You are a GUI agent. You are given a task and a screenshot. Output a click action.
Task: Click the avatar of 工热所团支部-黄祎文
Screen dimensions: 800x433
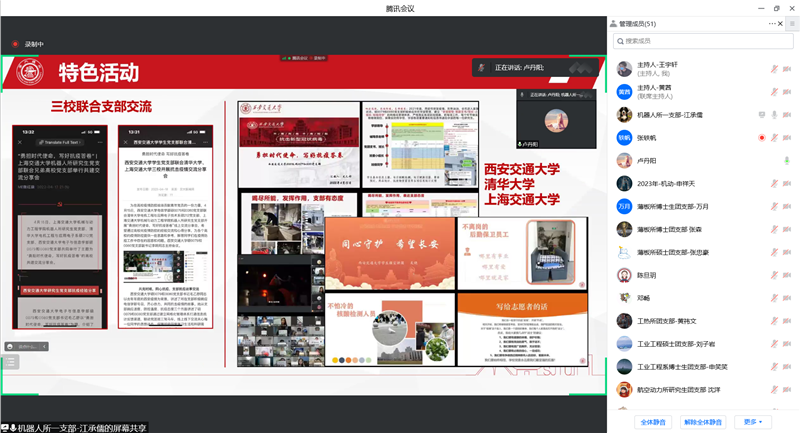click(624, 321)
